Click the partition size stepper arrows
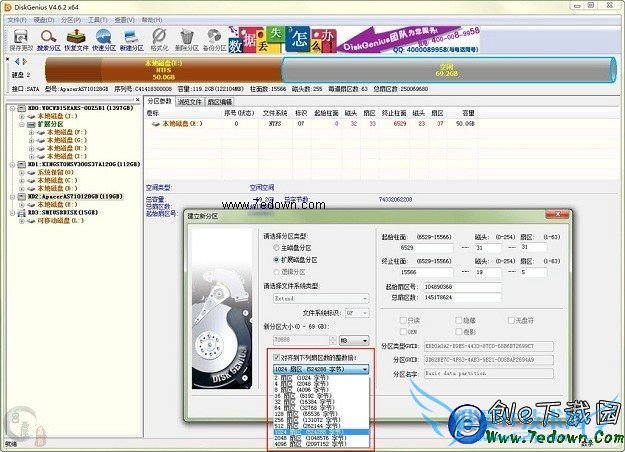Image resolution: width=625 pixels, height=452 pixels. (x=333, y=340)
